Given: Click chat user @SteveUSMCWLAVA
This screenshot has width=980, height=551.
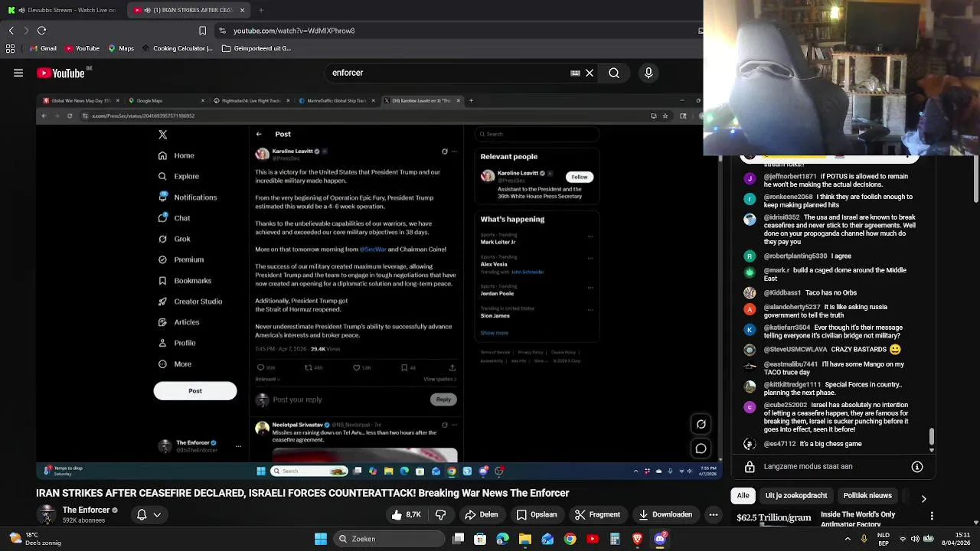Looking at the screenshot, I should (795, 349).
